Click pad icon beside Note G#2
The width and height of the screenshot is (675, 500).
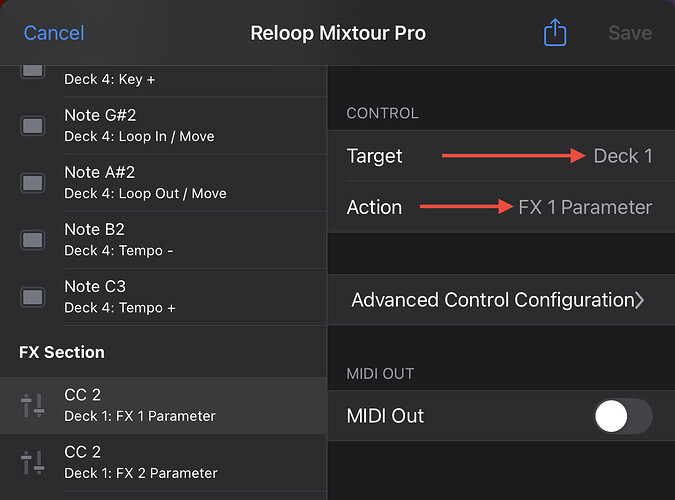(x=33, y=126)
